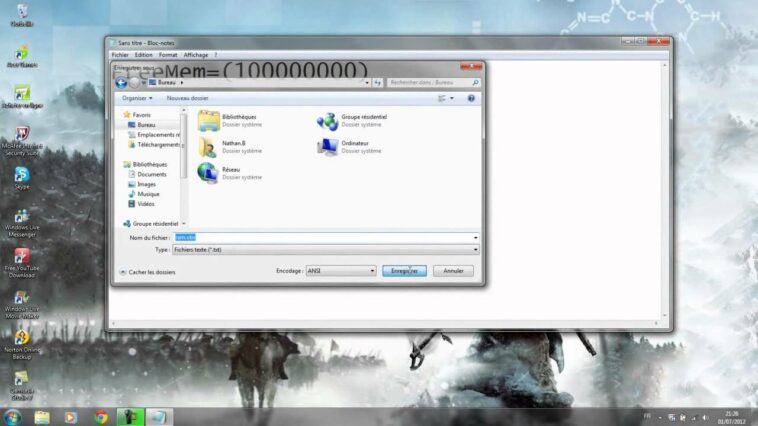
Task: Open File Explorer from the taskbar
Action: (42, 417)
